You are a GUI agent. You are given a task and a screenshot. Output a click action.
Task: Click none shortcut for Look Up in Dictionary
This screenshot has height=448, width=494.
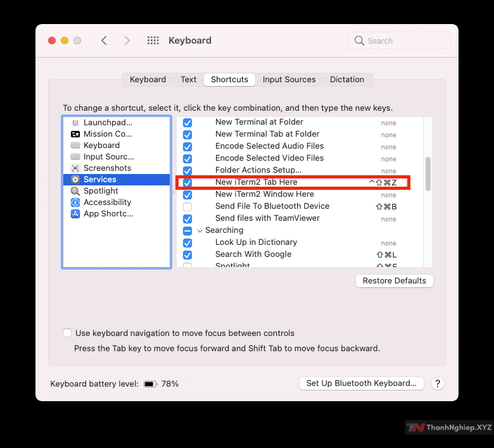tap(388, 244)
